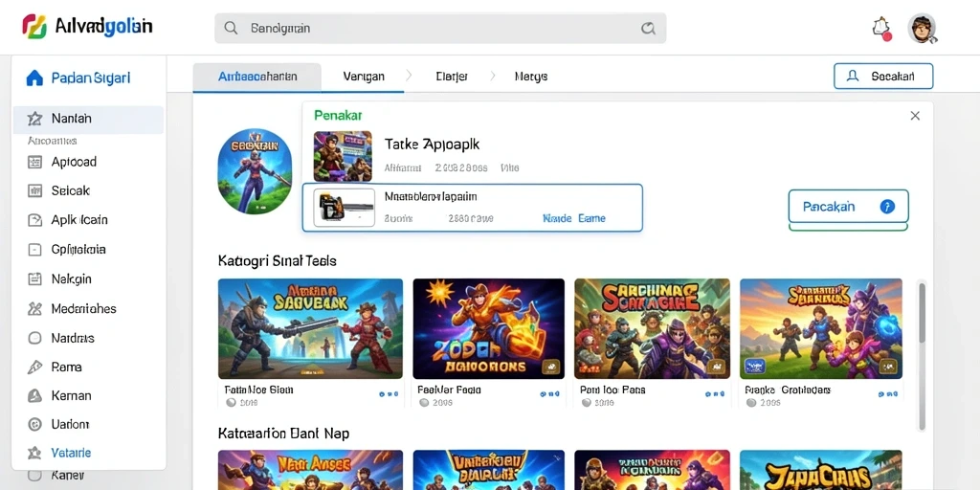Viewport: 980px width, 490px height.
Task: Switch to the Elatjer tab
Action: pyautogui.click(x=452, y=77)
